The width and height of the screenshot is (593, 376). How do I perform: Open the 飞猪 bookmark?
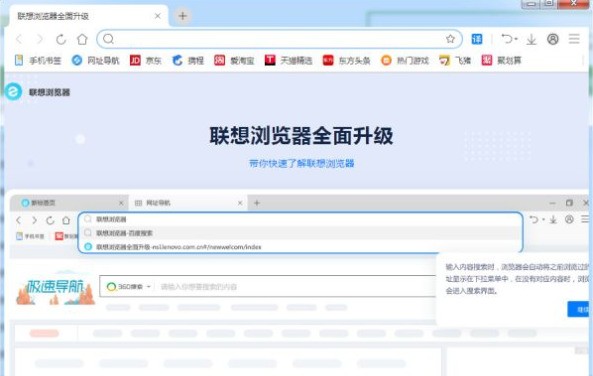[455, 60]
